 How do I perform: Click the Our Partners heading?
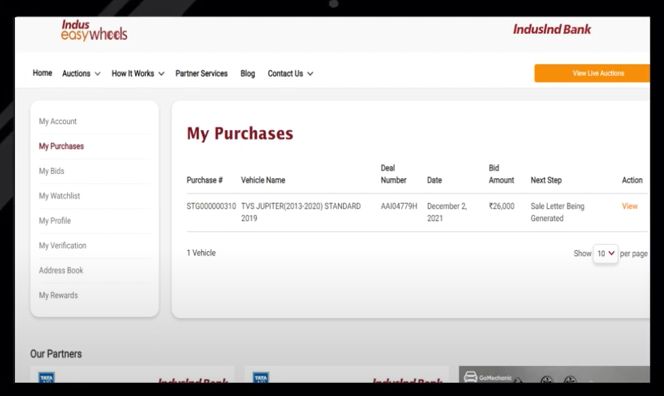56,354
